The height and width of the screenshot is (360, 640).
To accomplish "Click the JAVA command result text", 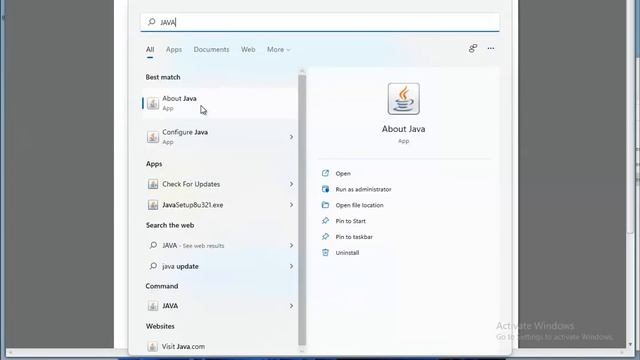I will (170, 306).
